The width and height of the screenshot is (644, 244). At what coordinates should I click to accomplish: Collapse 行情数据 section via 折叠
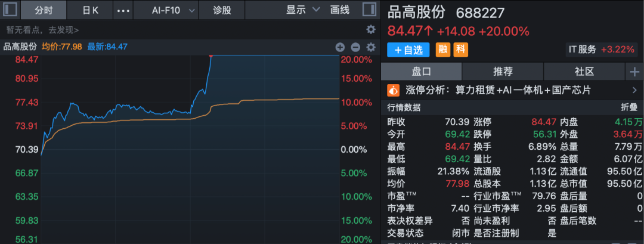tap(630, 107)
